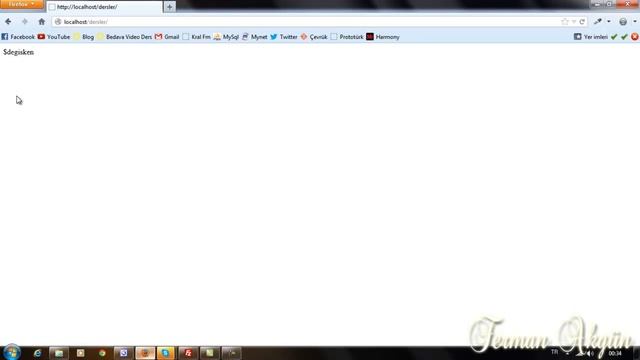640x360 pixels.
Task: Click the $degisken text on the page
Action: (18, 52)
